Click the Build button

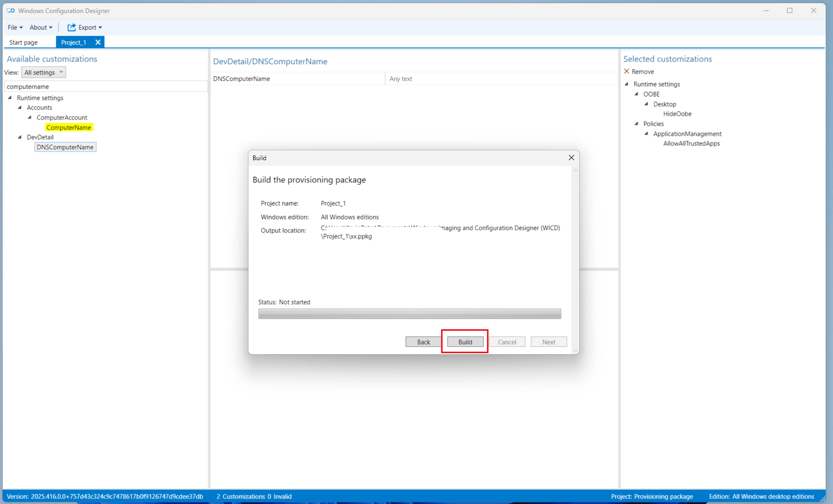[x=466, y=342]
